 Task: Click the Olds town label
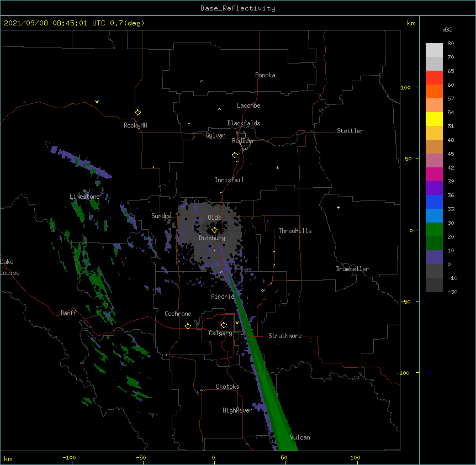point(214,218)
